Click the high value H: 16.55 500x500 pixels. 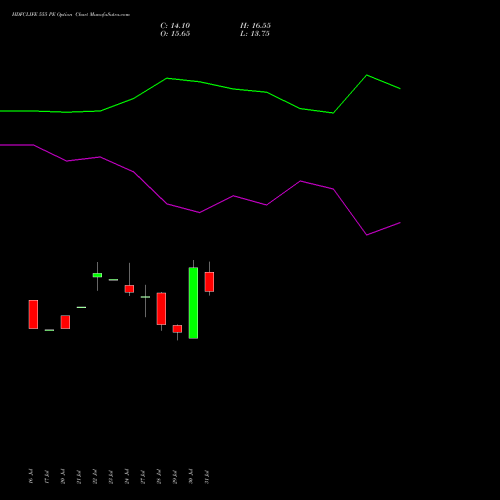pyautogui.click(x=255, y=26)
